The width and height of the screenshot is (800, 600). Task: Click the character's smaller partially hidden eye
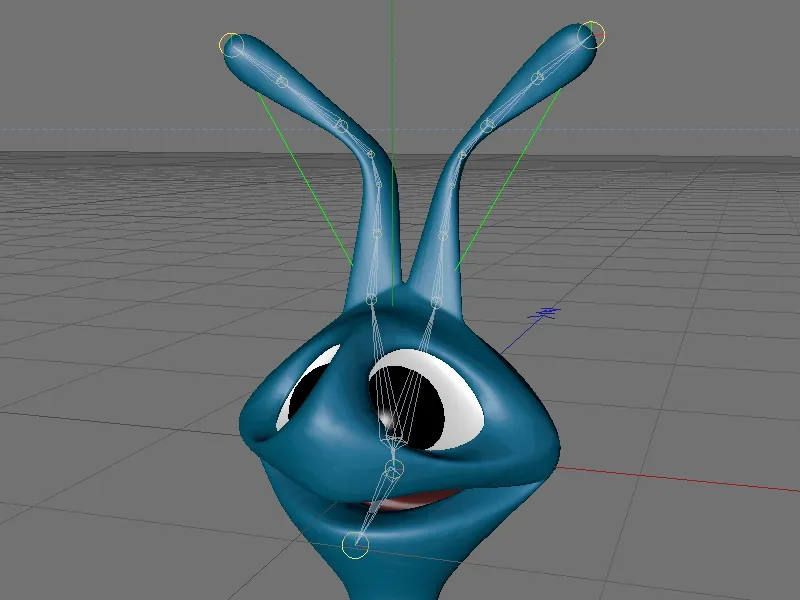click(x=308, y=388)
